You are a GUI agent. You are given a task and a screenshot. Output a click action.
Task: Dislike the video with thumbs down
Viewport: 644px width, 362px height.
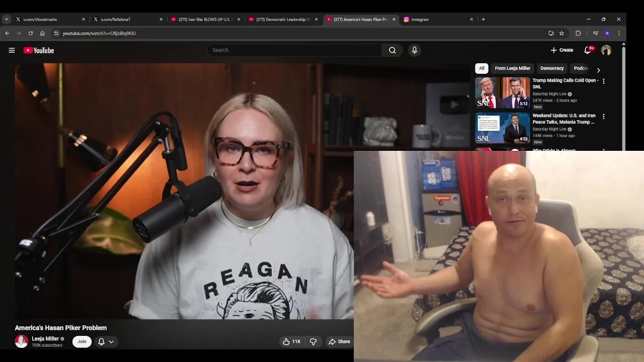[313, 341]
